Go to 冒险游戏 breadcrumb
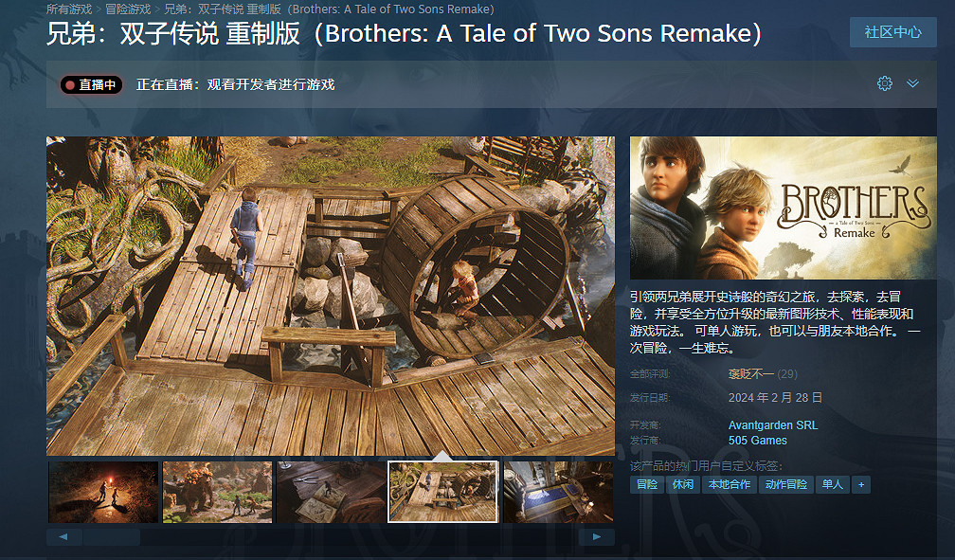Viewport: 955px width, 560px height. [x=128, y=9]
